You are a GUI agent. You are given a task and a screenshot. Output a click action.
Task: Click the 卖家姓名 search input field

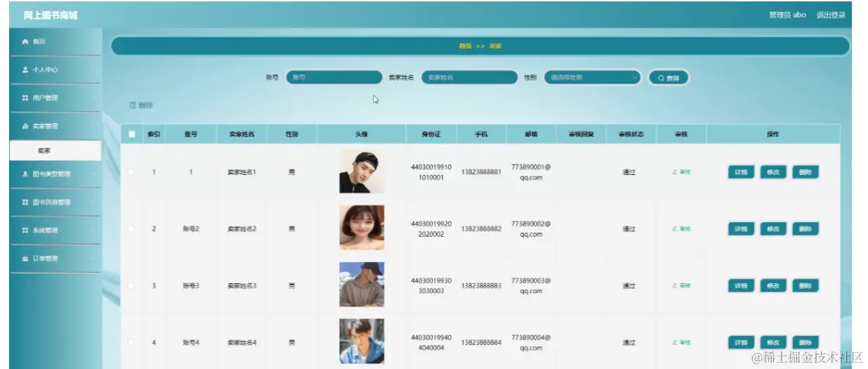(x=469, y=77)
